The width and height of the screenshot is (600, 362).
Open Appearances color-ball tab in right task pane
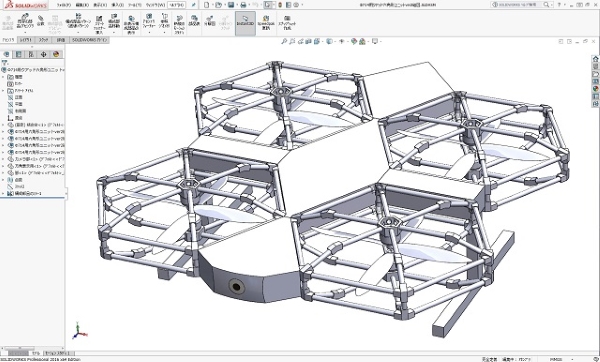tap(595, 89)
